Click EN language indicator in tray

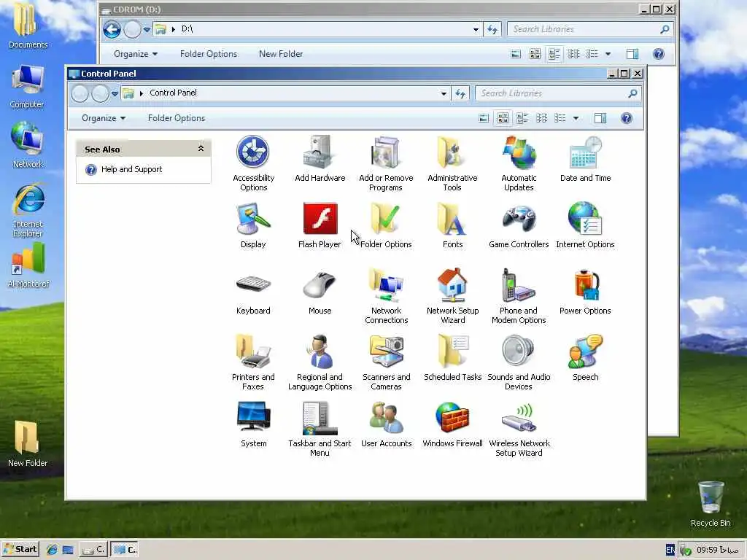click(670, 550)
